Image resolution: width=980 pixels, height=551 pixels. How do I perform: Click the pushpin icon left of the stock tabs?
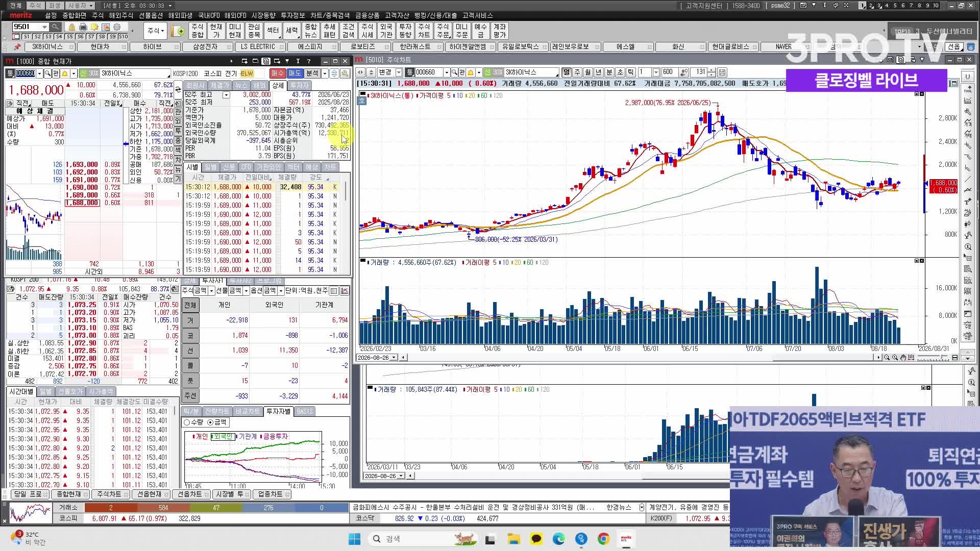[x=17, y=47]
